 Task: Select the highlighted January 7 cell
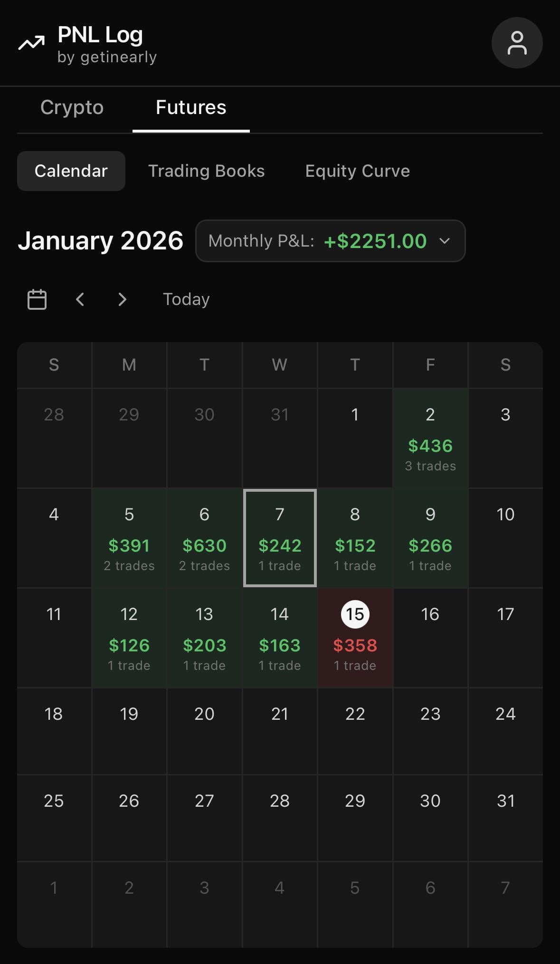pyautogui.click(x=280, y=538)
